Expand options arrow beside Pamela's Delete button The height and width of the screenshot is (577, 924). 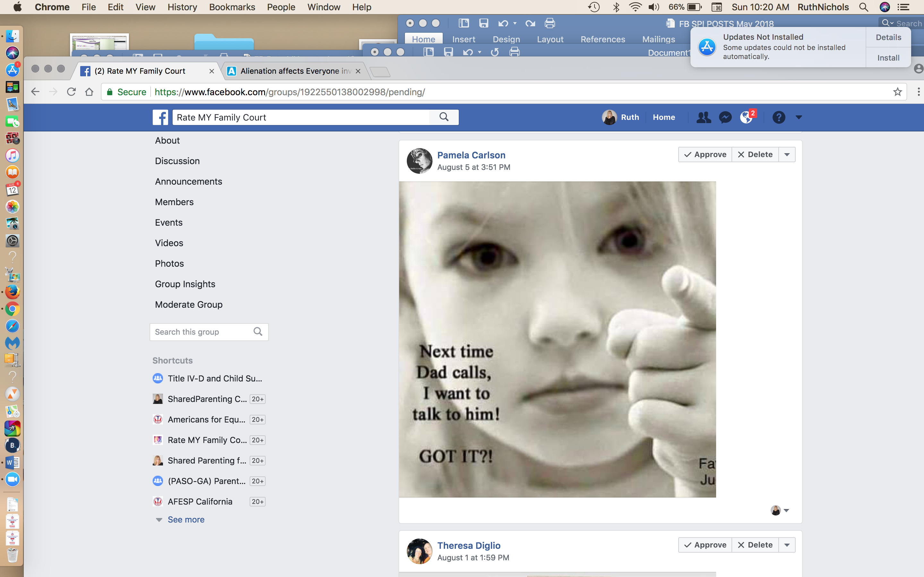coord(787,155)
